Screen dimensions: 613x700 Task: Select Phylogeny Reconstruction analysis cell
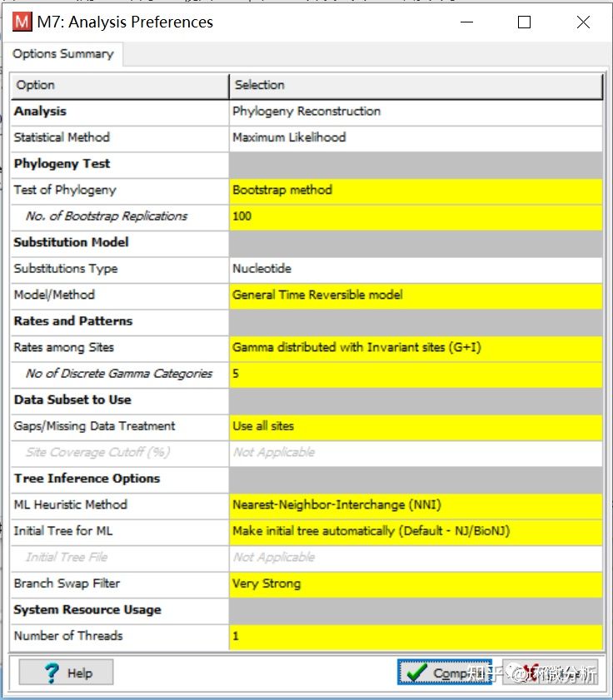tap(416, 112)
